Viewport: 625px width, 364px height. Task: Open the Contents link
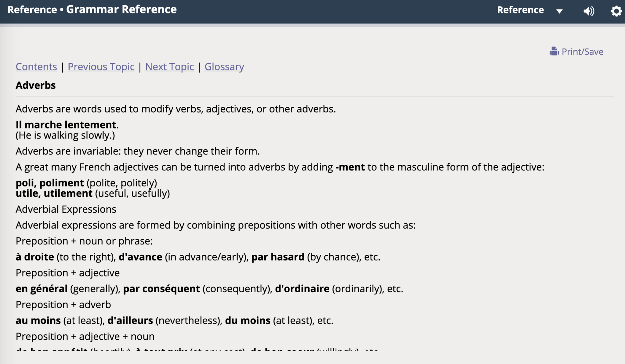[x=36, y=67]
